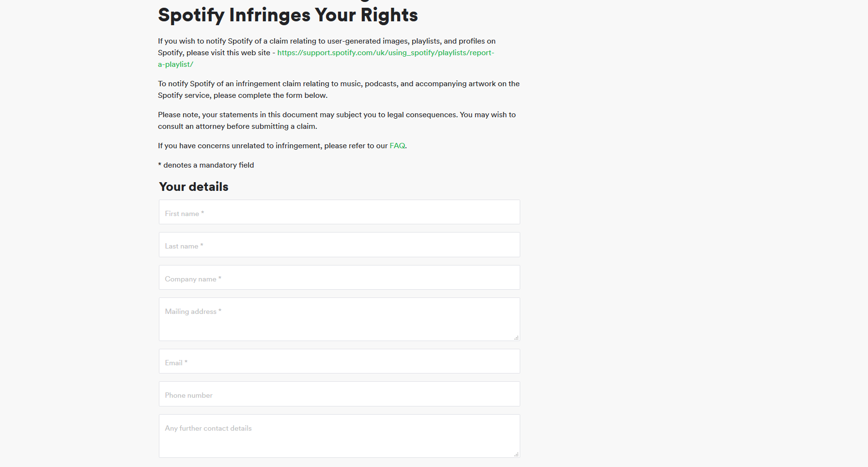Image resolution: width=868 pixels, height=467 pixels.
Task: Click the Phone number field
Action: [x=339, y=394]
